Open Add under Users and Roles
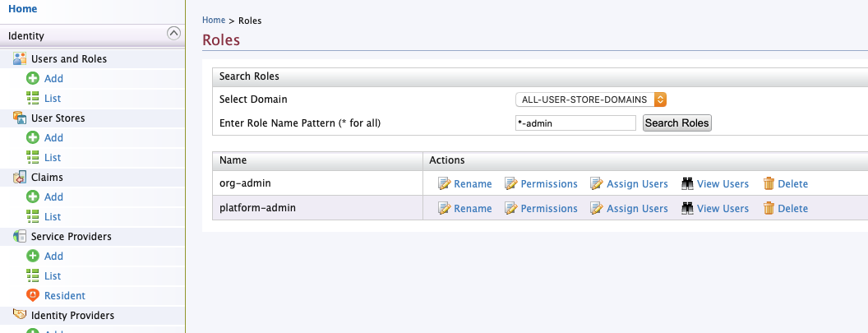This screenshot has width=868, height=333. 53,79
